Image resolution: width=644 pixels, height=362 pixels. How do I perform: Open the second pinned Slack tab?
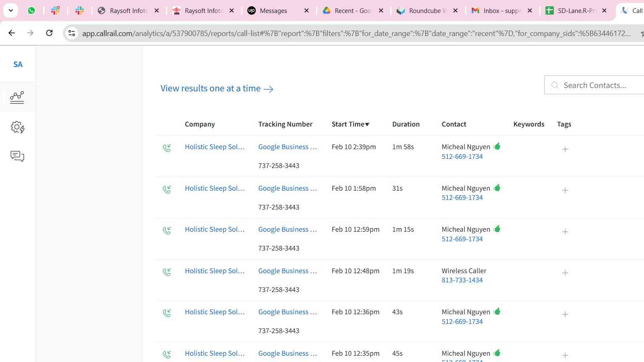tap(80, 10)
